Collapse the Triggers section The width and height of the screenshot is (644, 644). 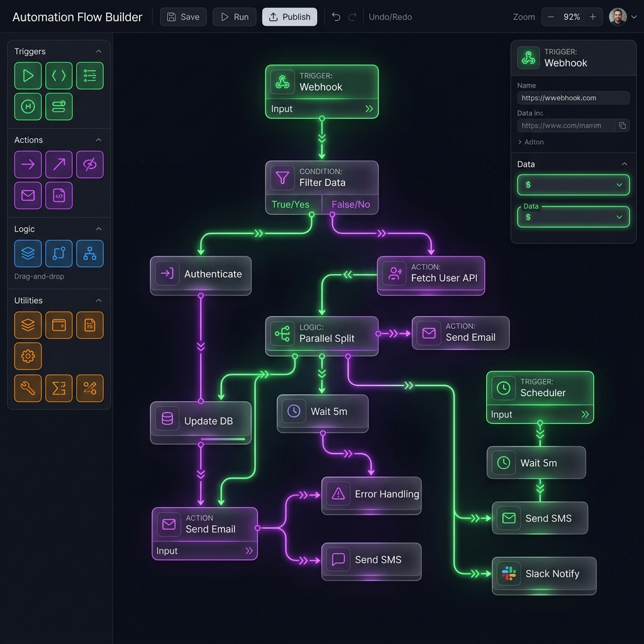click(x=99, y=52)
